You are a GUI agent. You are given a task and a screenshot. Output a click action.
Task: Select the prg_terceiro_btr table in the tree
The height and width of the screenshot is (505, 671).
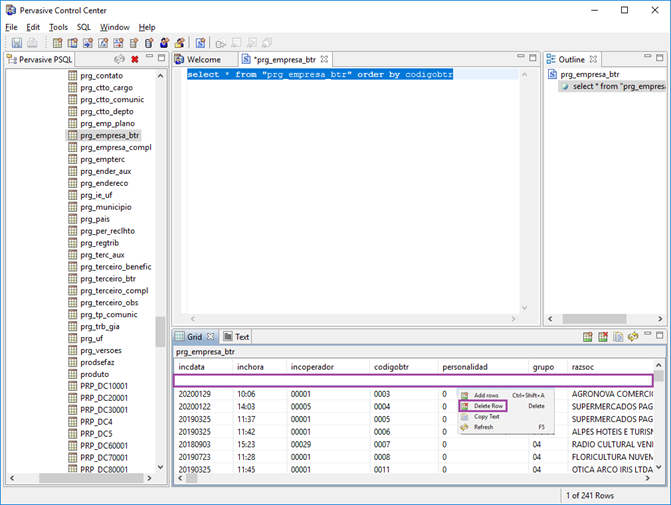tap(108, 278)
